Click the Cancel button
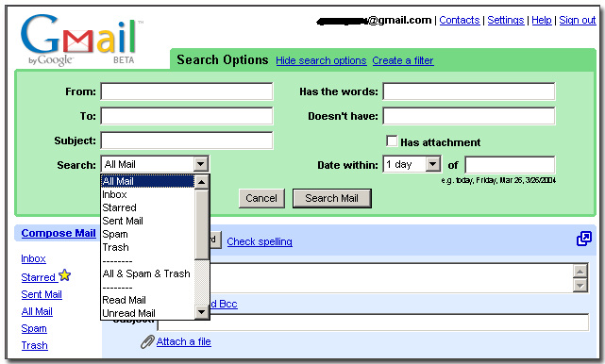Screen dimensions: 605x364 tap(261, 198)
